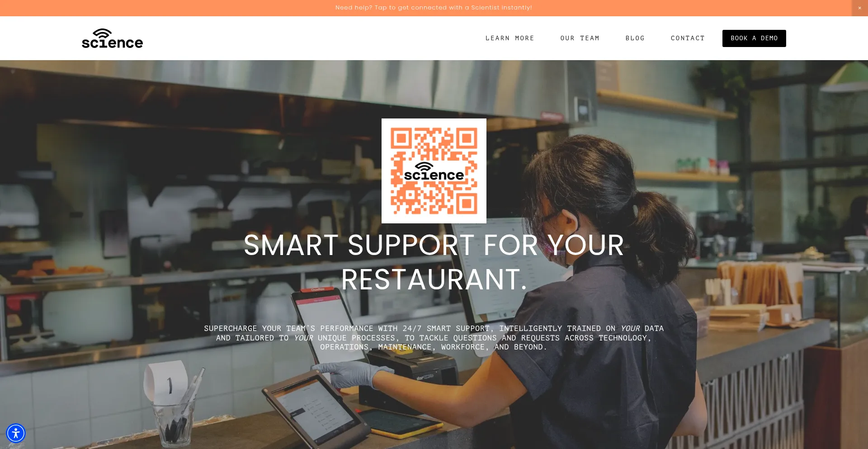Click the Wi-Fi arcs above the header logo
The image size is (868, 449).
[x=102, y=33]
